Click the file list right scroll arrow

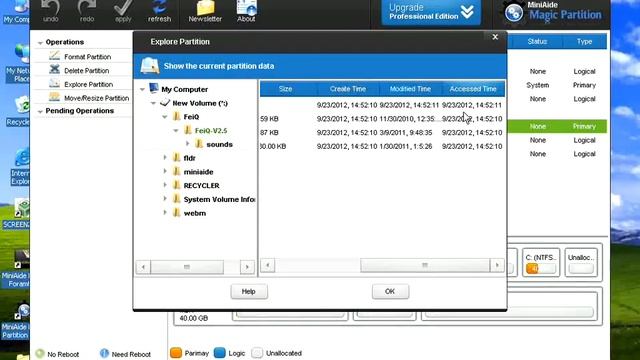pyautogui.click(x=497, y=265)
